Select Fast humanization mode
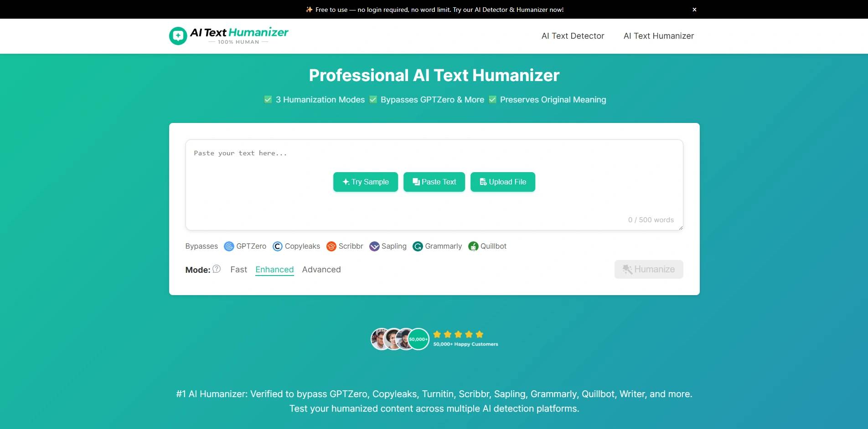868x429 pixels. pyautogui.click(x=238, y=269)
